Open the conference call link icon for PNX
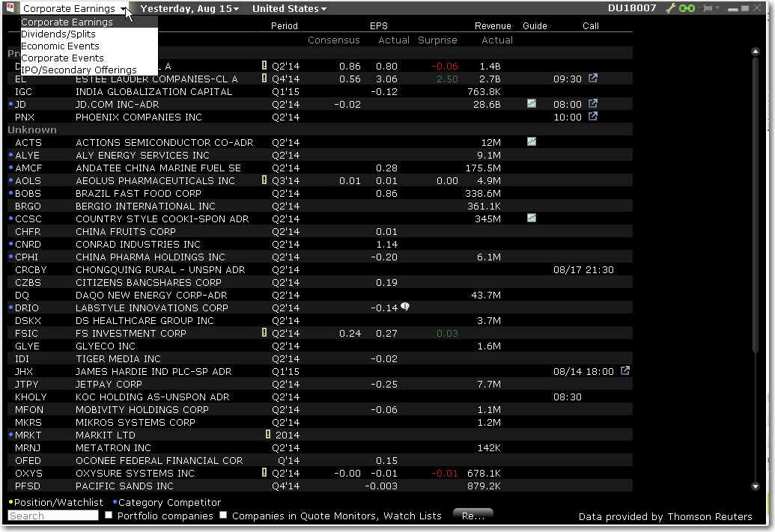The width and height of the screenshot is (775, 532). (593, 117)
